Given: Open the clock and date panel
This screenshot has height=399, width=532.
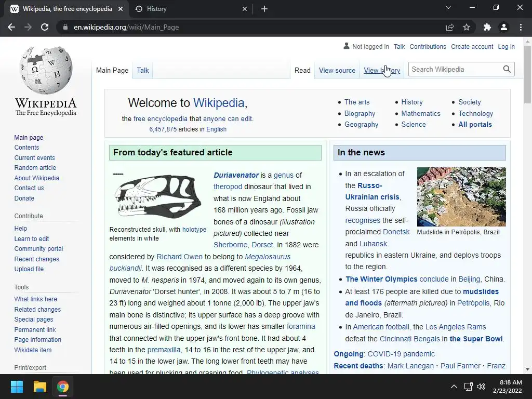Looking at the screenshot, I should click(508, 387).
